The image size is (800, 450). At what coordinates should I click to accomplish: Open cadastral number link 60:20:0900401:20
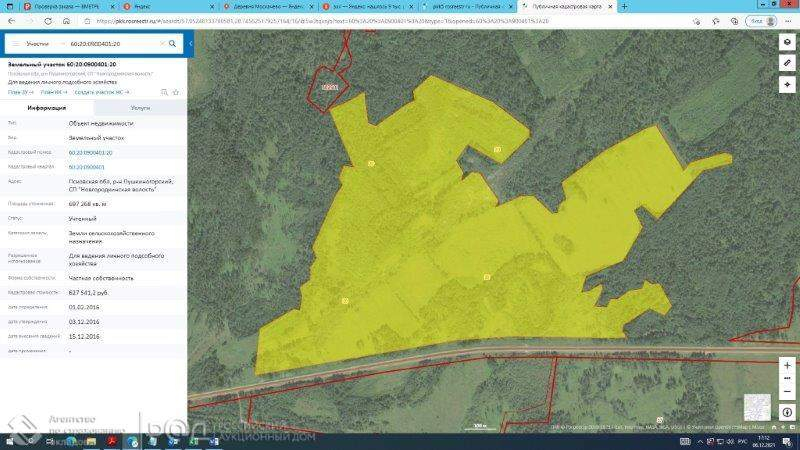point(90,152)
